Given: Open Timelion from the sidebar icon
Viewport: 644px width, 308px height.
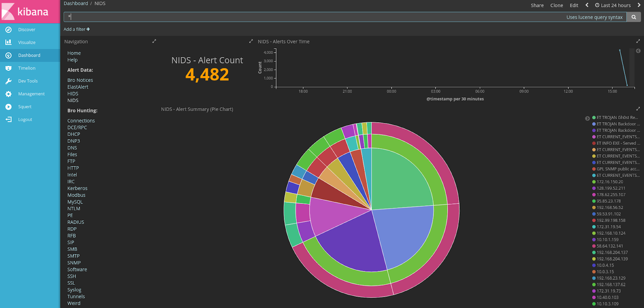Looking at the screenshot, I should pyautogui.click(x=8, y=68).
